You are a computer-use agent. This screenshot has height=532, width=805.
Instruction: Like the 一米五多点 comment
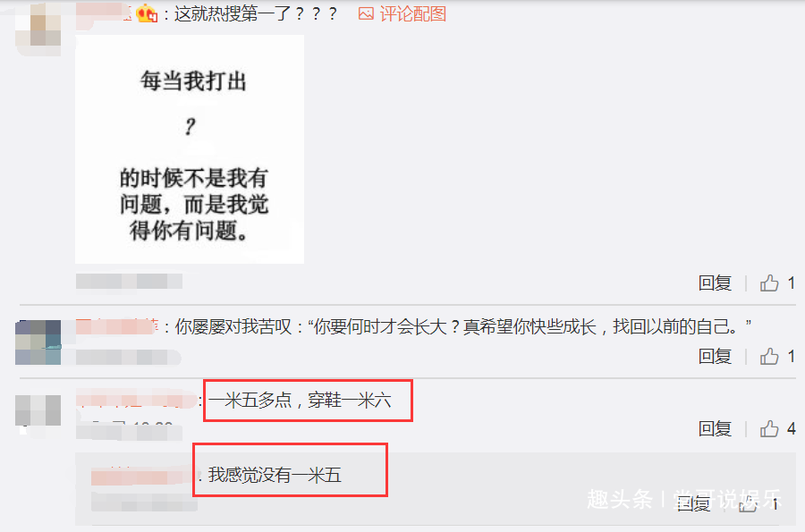pyautogui.click(x=769, y=428)
